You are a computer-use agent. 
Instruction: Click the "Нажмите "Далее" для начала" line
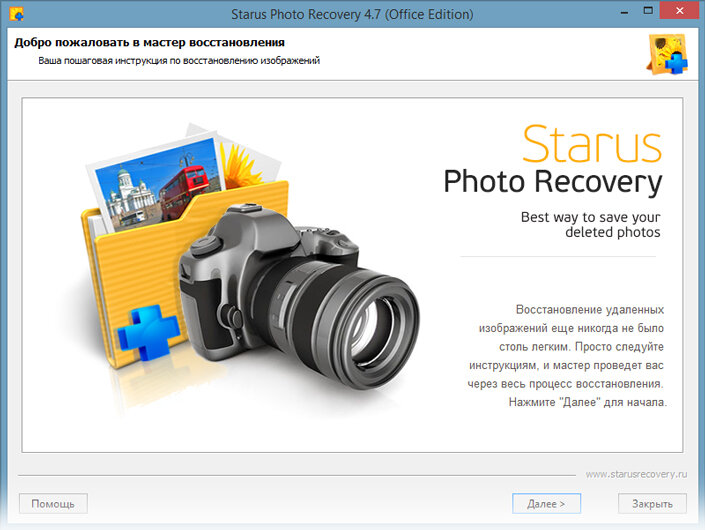pyautogui.click(x=588, y=402)
